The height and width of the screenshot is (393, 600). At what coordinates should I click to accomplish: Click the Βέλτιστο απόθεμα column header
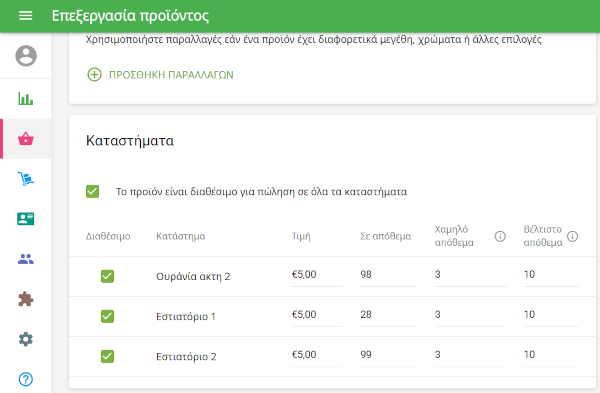tap(543, 236)
